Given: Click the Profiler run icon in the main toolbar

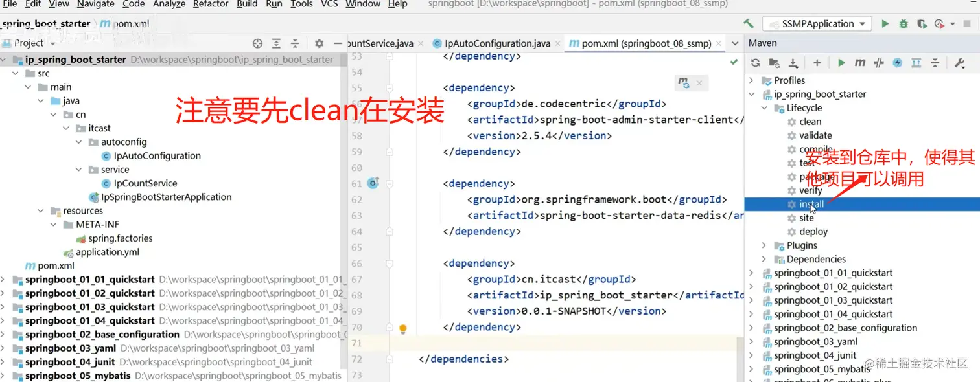Looking at the screenshot, I should pos(939,24).
